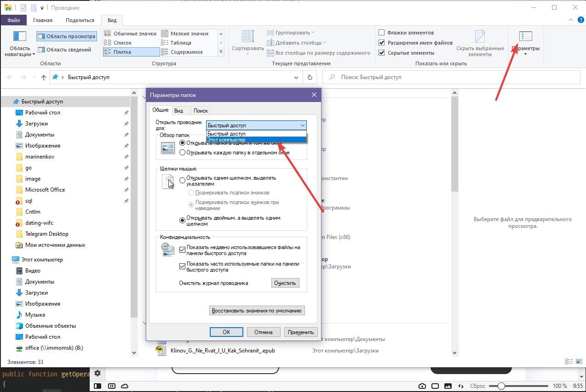
Task: Open the Главная ribbon tab
Action: (42, 20)
